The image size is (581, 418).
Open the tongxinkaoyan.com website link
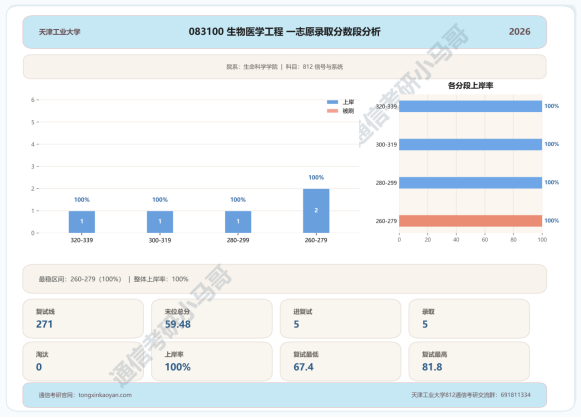pos(105,395)
